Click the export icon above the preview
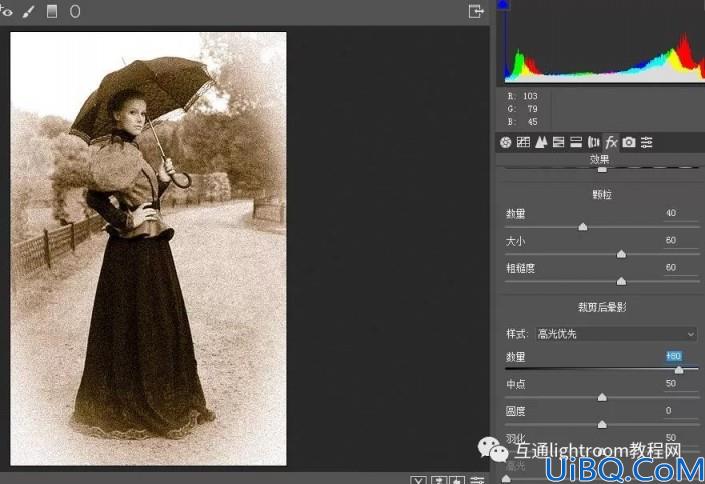The image size is (705, 484). pos(475,11)
